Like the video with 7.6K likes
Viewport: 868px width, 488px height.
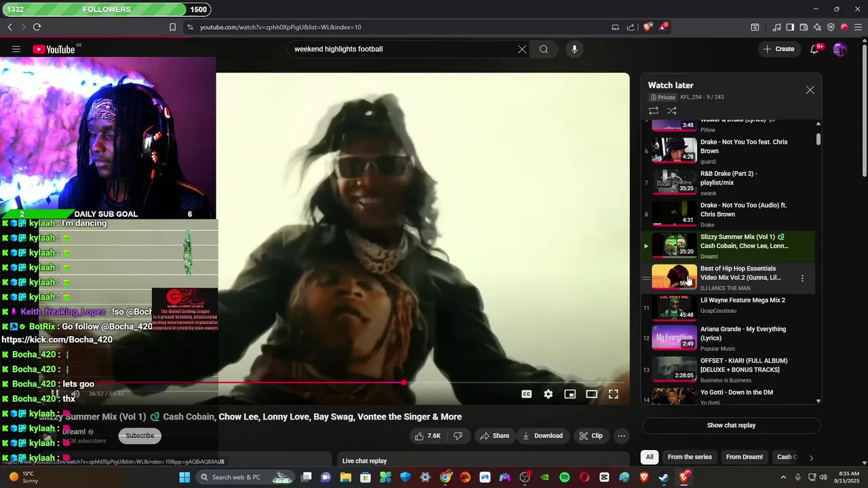427,436
